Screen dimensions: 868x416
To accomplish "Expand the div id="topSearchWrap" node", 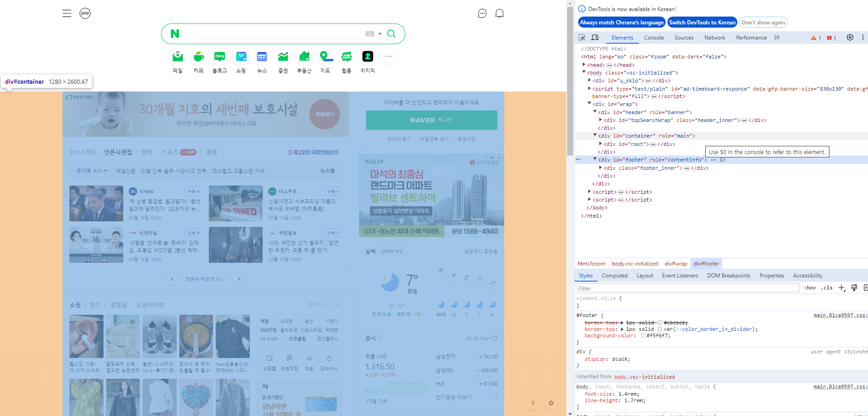I will point(601,120).
